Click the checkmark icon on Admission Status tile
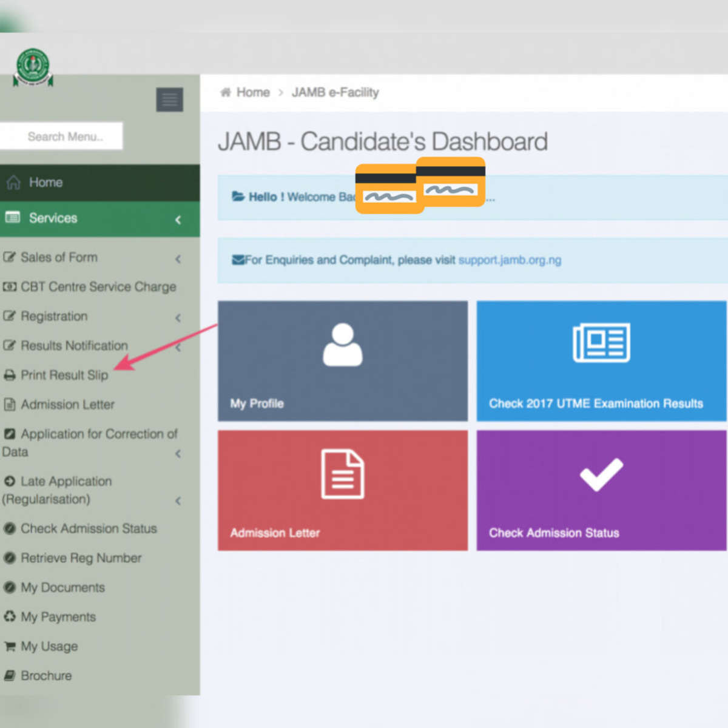728x728 pixels. pos(601,474)
